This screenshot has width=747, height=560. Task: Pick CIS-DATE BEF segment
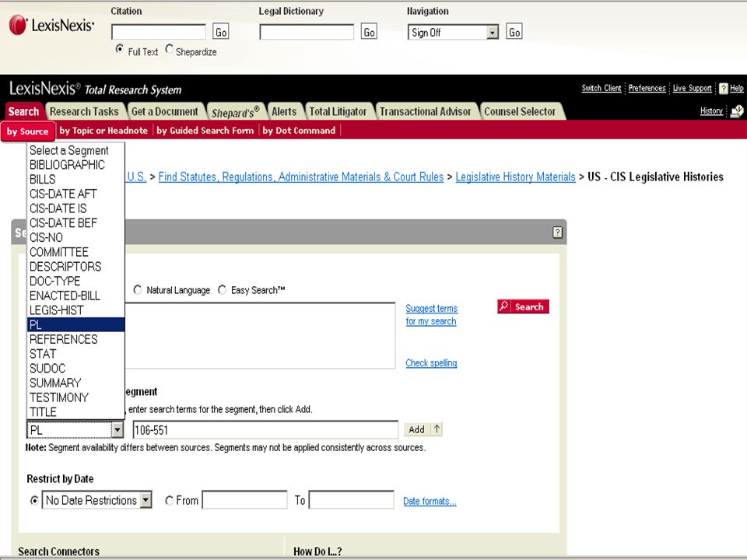pyautogui.click(x=75, y=223)
